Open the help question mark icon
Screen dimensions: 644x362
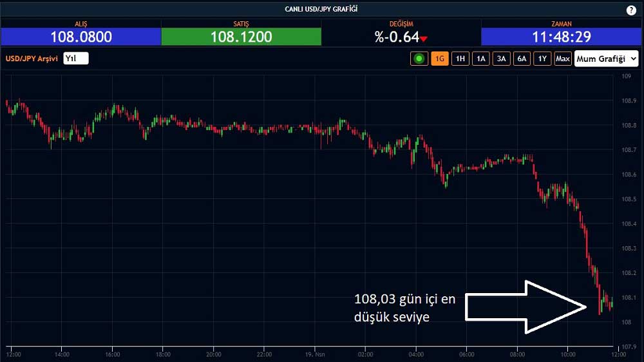(631, 10)
